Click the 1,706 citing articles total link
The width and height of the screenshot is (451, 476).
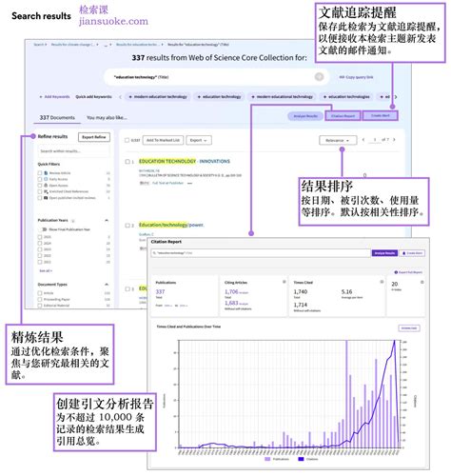(231, 291)
